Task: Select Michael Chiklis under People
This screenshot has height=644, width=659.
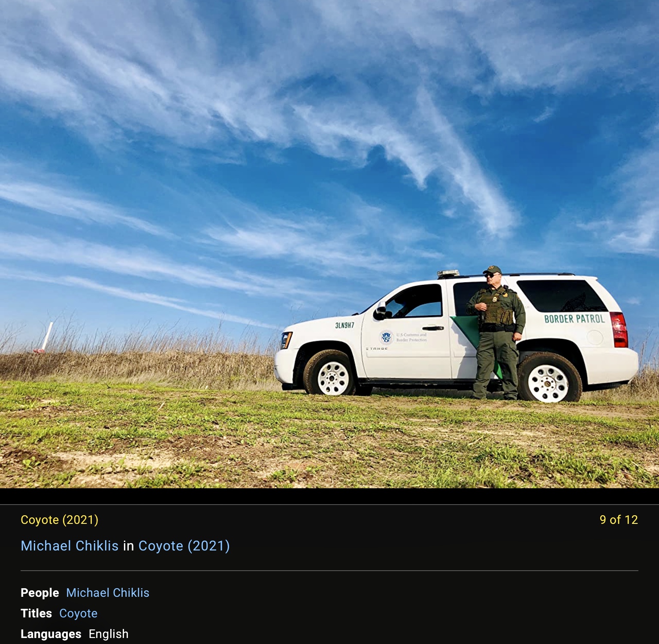Action: pos(108,593)
